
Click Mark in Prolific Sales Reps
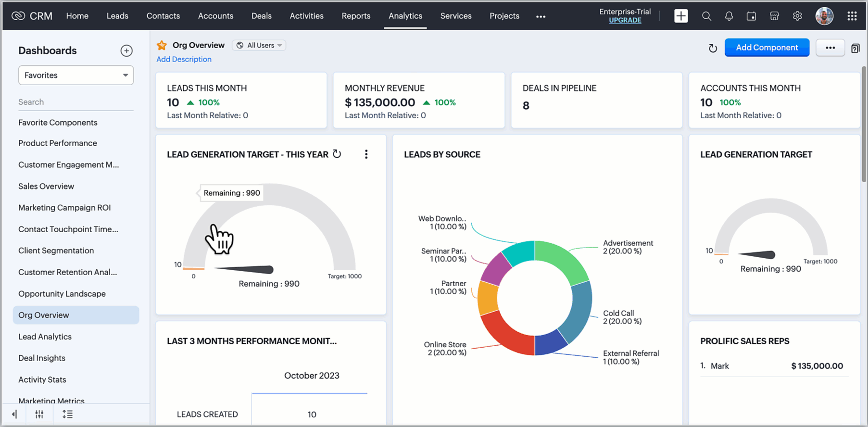[x=720, y=366]
